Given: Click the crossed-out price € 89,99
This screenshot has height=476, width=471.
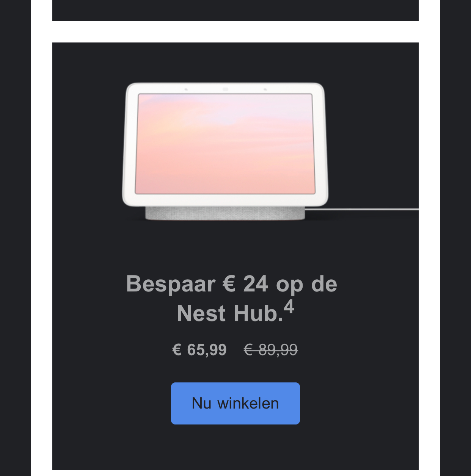Looking at the screenshot, I should click(x=271, y=349).
